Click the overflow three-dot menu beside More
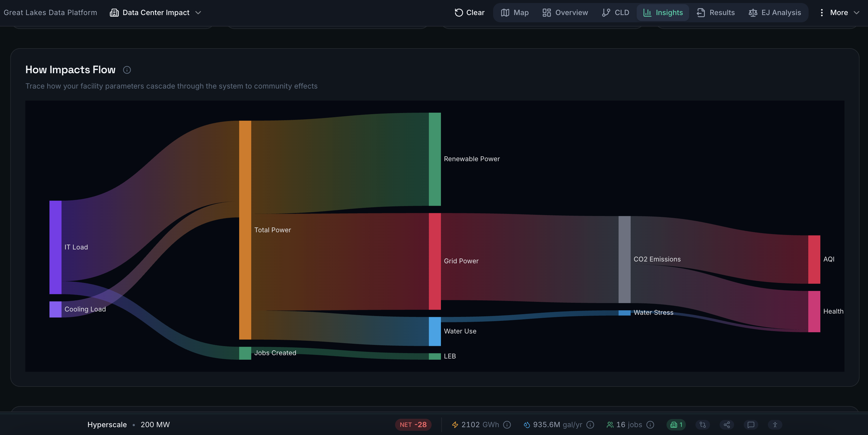 click(x=822, y=12)
